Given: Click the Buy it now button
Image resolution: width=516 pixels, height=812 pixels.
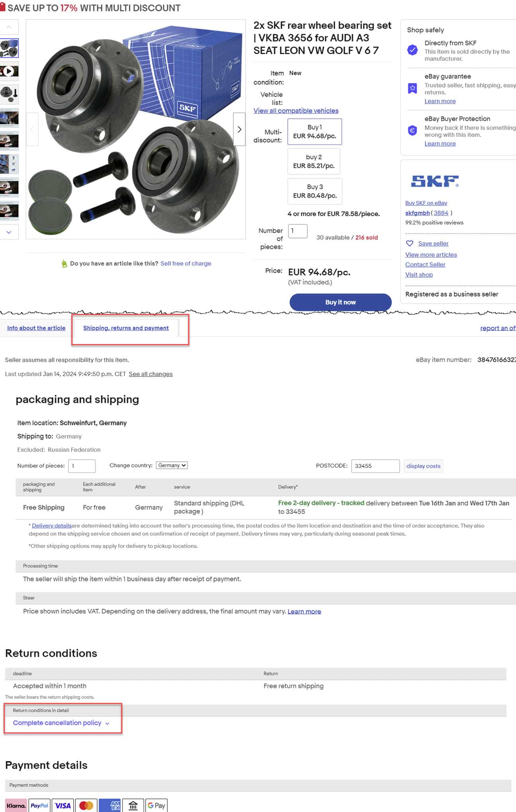Looking at the screenshot, I should pyautogui.click(x=340, y=302).
